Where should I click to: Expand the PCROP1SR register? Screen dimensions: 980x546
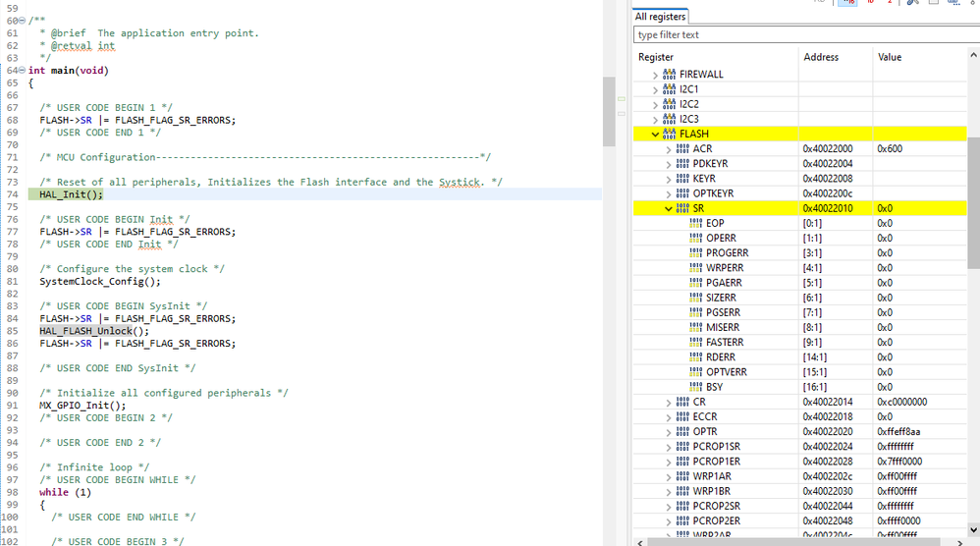pos(668,447)
